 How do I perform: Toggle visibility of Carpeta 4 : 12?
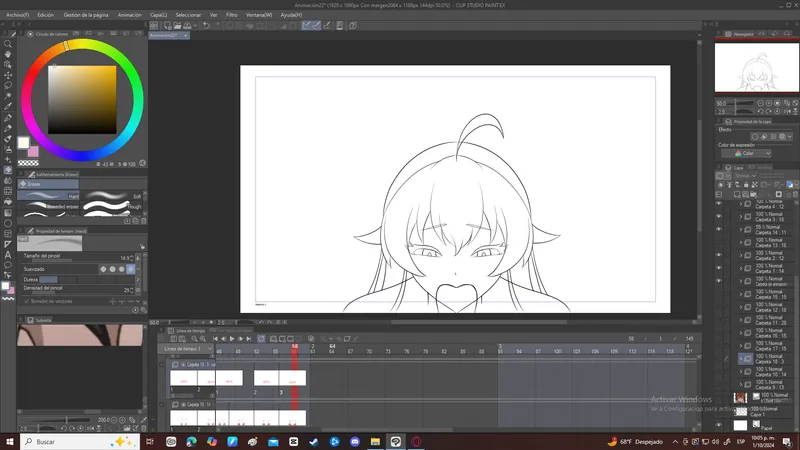719,204
